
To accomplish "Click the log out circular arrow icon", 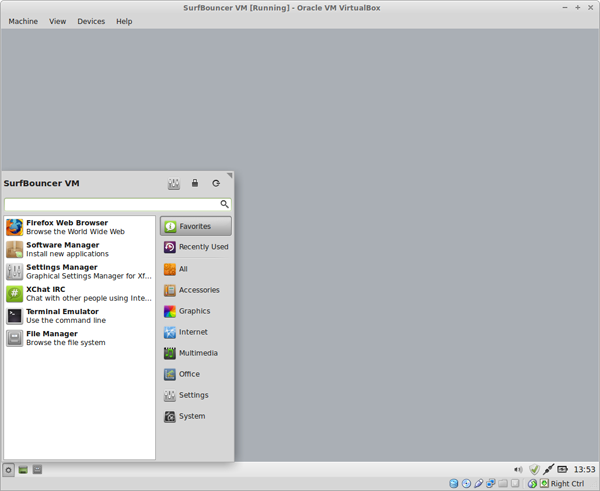I will point(216,183).
